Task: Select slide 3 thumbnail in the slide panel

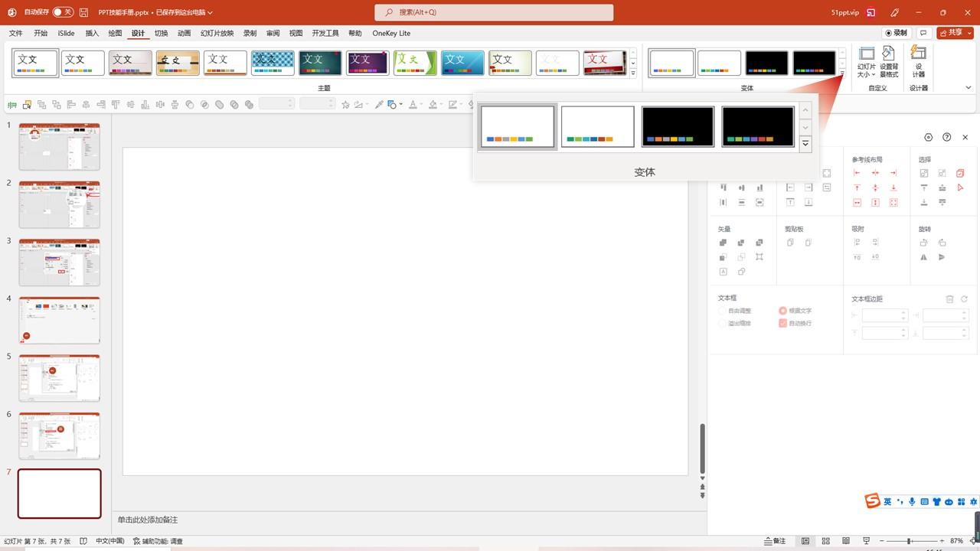Action: coord(59,262)
